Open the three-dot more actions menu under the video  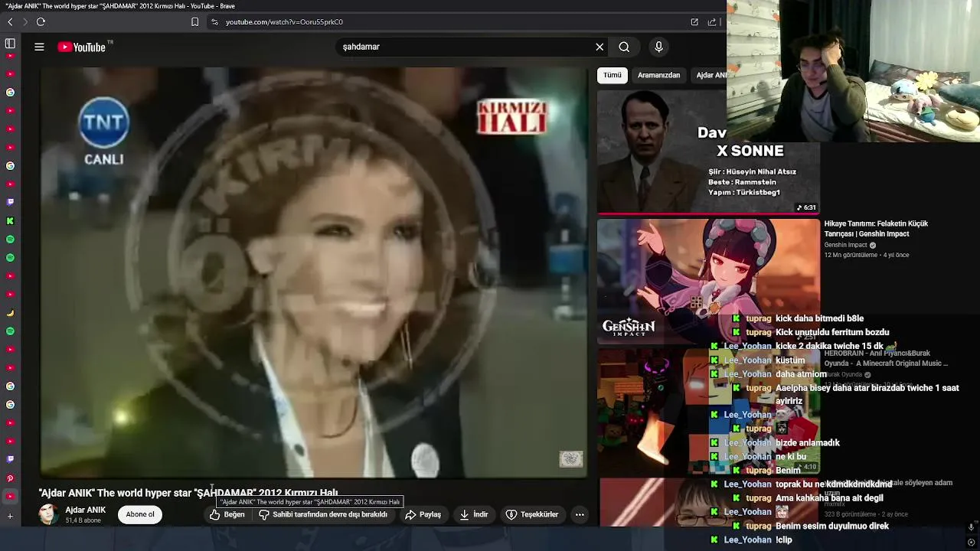point(580,514)
